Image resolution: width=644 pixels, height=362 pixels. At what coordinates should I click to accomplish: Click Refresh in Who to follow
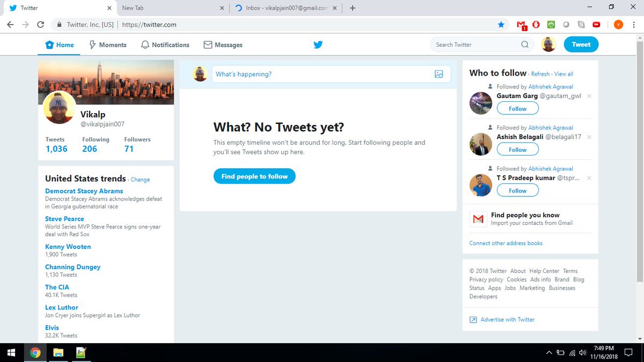click(x=540, y=74)
